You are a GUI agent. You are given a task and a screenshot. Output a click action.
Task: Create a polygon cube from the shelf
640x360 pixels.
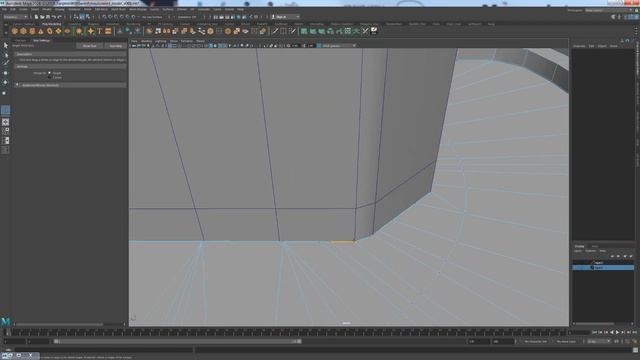[x=23, y=31]
